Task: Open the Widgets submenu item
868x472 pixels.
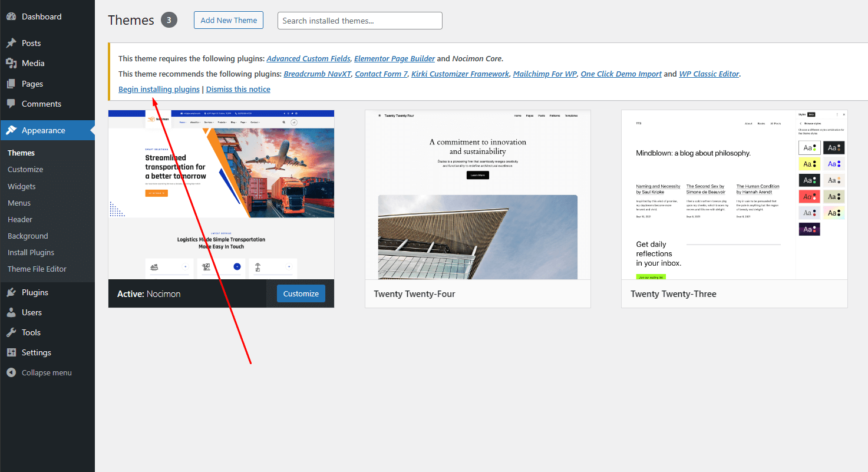Action: (x=22, y=186)
